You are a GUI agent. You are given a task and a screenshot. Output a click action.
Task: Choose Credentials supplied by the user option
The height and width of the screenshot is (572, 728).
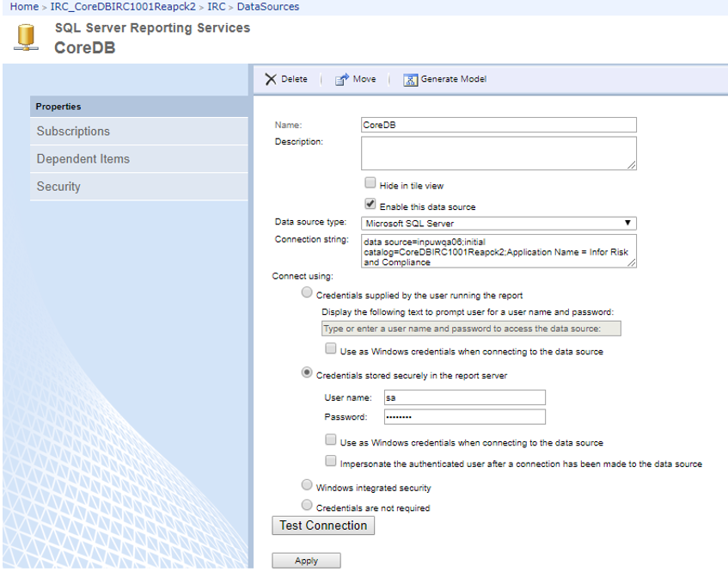tap(307, 293)
